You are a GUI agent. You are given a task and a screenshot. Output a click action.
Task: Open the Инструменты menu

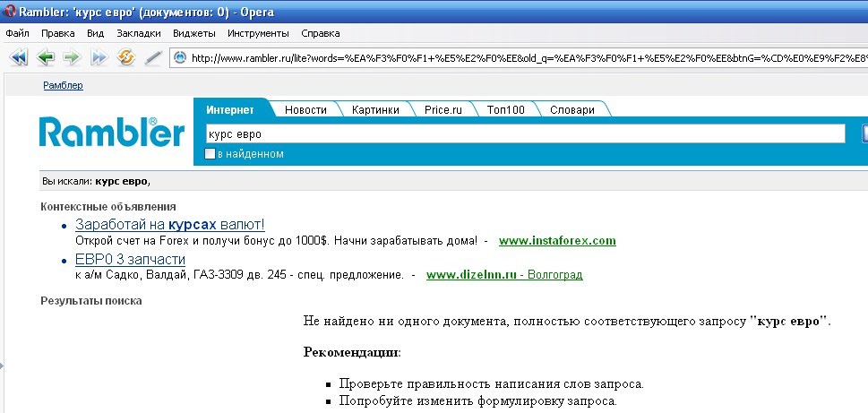(x=258, y=33)
